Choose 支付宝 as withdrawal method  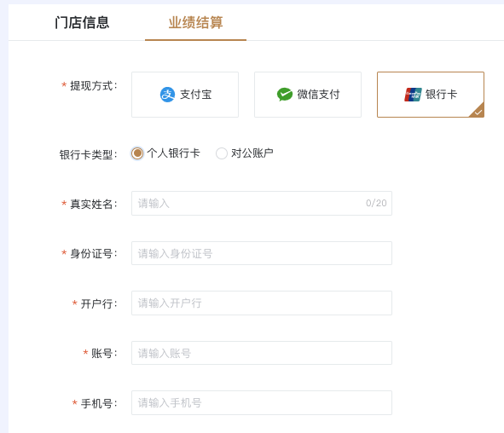coord(185,95)
